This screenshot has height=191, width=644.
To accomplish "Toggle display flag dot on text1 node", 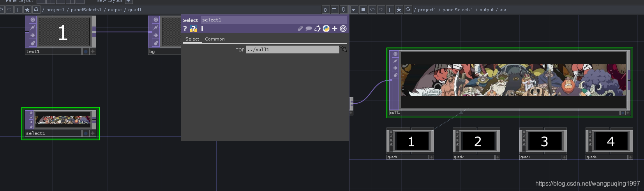I will point(85,51).
